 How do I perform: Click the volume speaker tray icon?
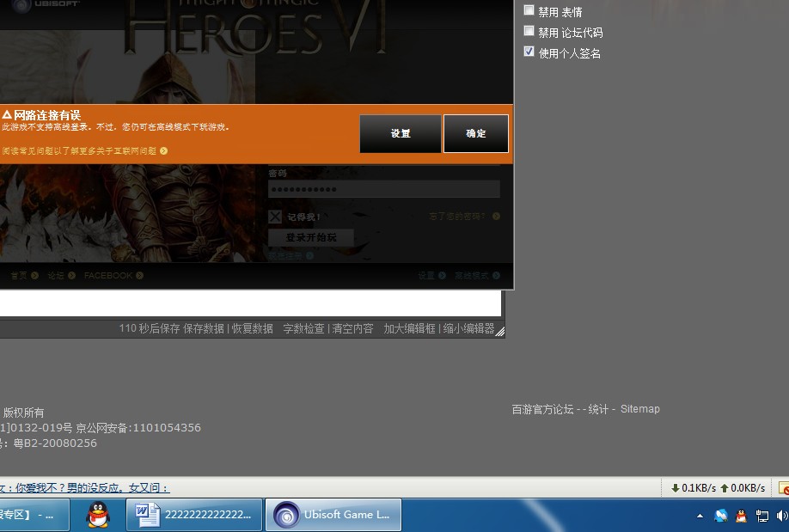click(781, 516)
